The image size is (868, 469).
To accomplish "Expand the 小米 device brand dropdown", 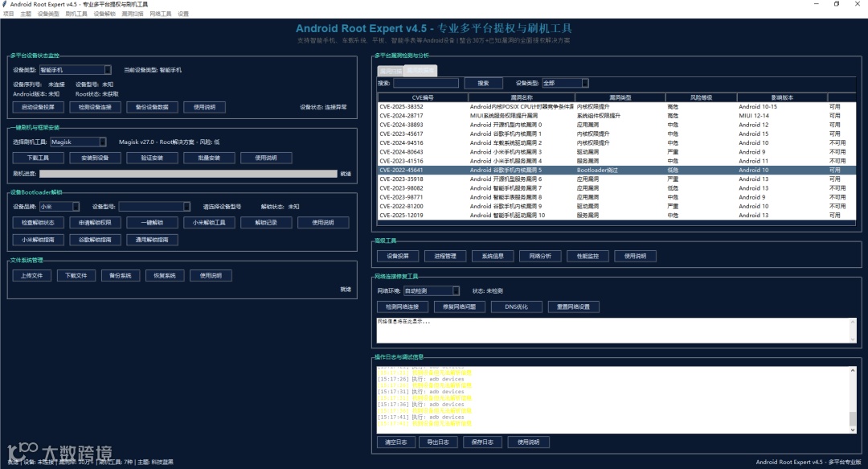I will 76,207.
